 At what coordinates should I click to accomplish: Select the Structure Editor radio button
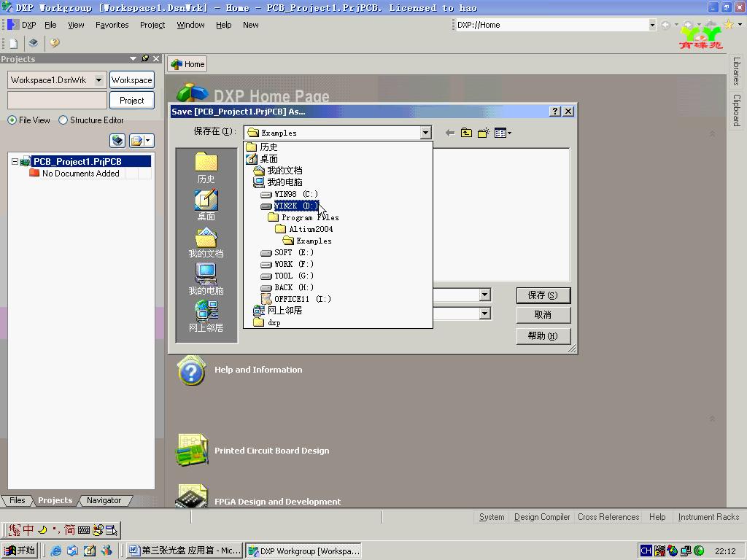tap(63, 120)
